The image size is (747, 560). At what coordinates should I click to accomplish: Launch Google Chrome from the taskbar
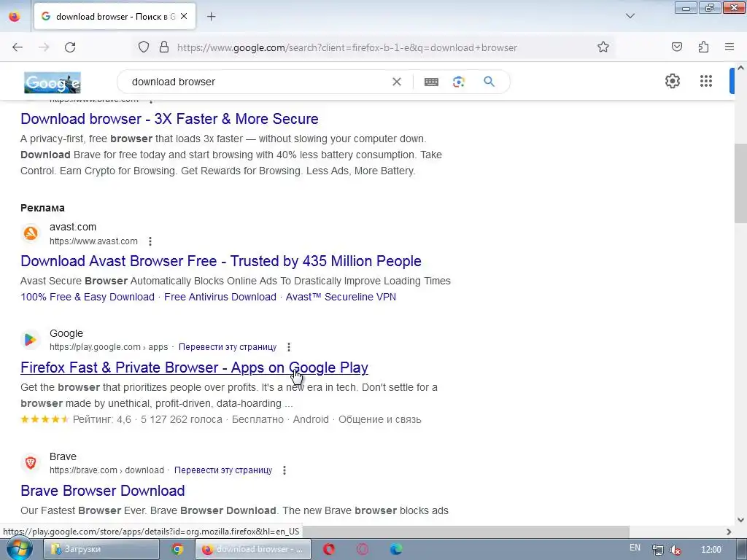coord(177,549)
